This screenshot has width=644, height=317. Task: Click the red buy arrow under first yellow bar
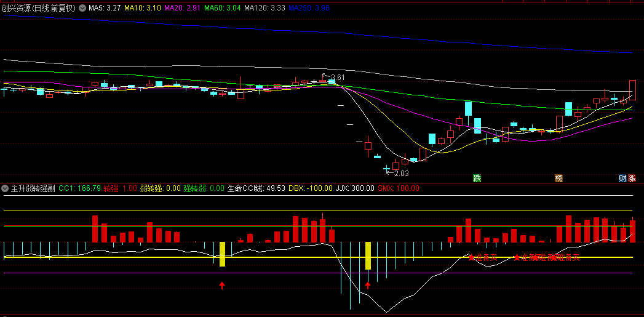[x=222, y=286]
